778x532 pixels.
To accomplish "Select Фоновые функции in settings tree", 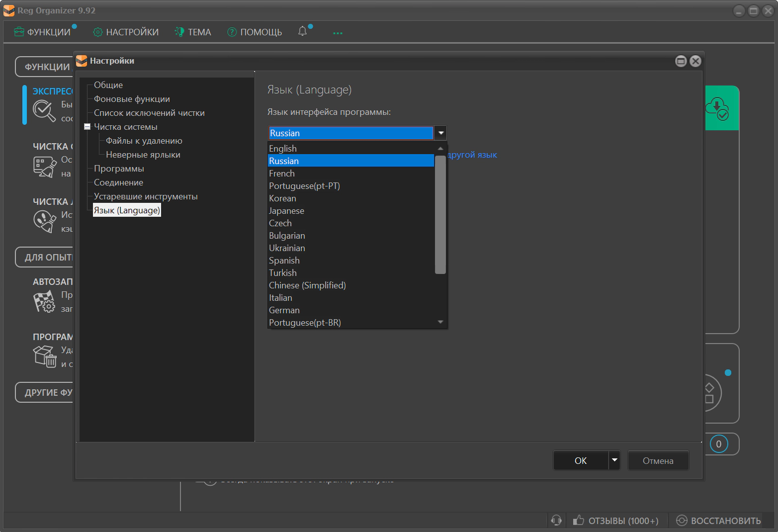I will [x=132, y=99].
